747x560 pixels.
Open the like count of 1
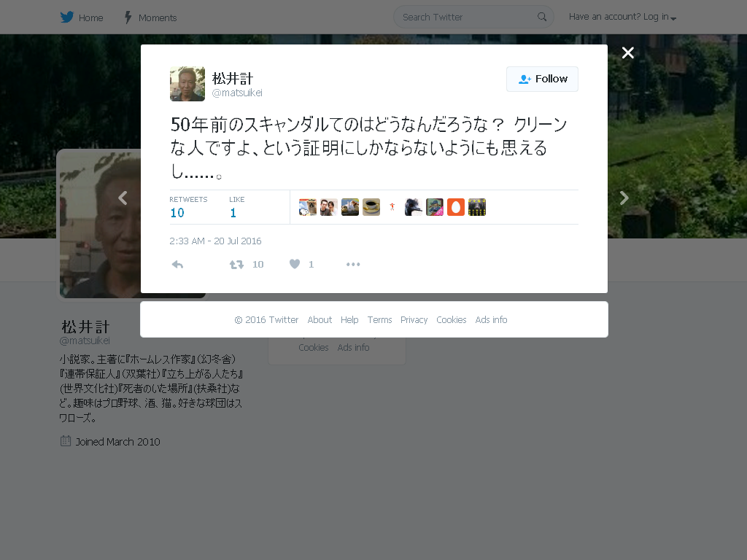pos(233,213)
